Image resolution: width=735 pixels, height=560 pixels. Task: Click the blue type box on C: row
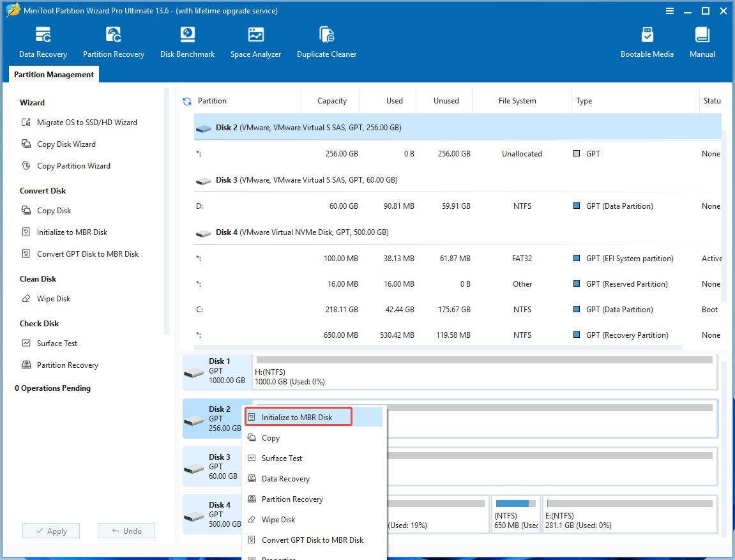pyautogui.click(x=577, y=309)
